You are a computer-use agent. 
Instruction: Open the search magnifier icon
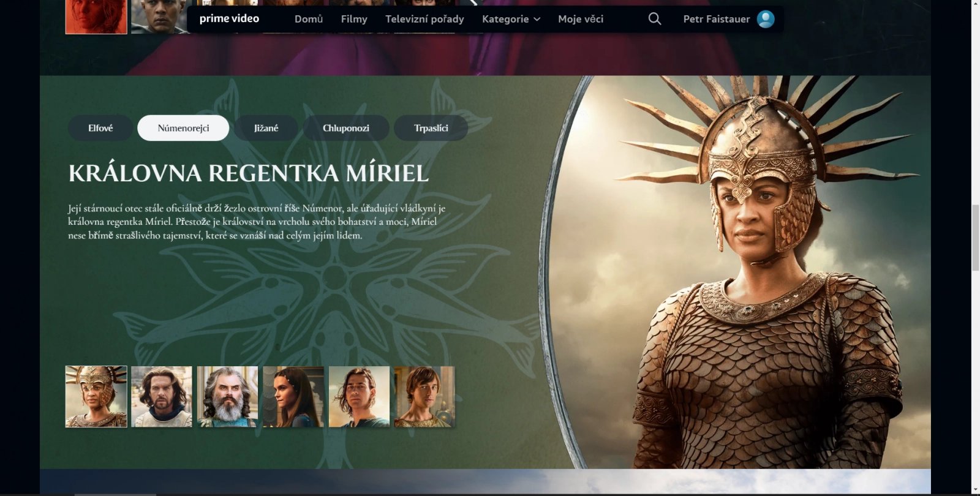tap(655, 19)
